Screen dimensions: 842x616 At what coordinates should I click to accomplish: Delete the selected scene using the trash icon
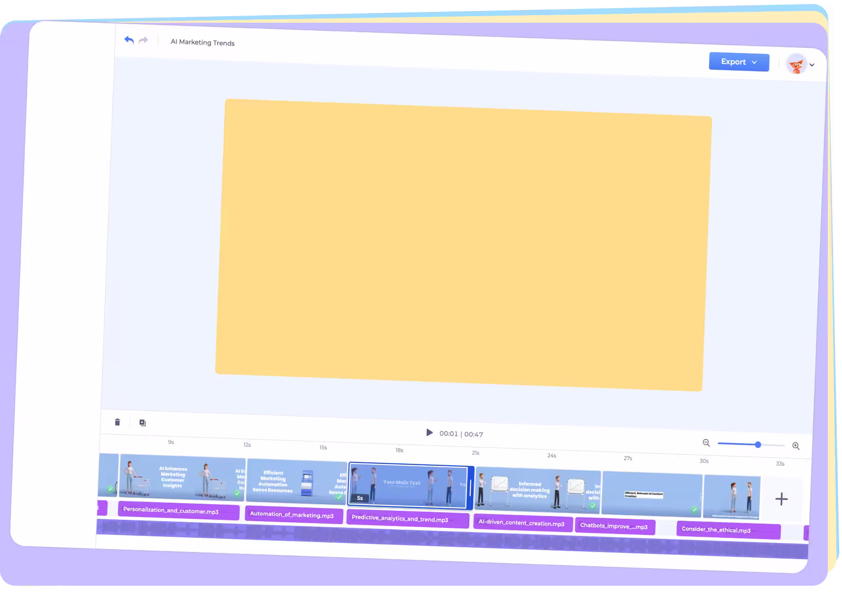[118, 422]
